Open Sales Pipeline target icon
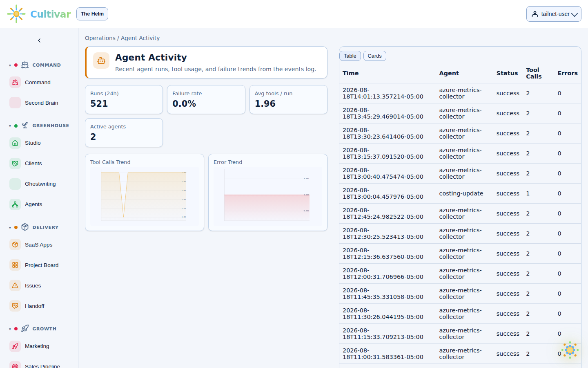The height and width of the screenshot is (368, 588). [15, 366]
